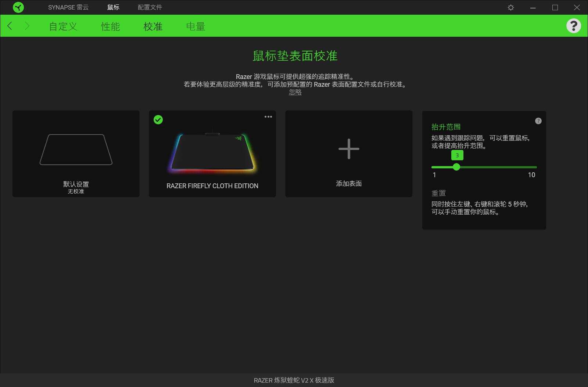Click the 忽略 link
The image size is (588, 387).
295,92
